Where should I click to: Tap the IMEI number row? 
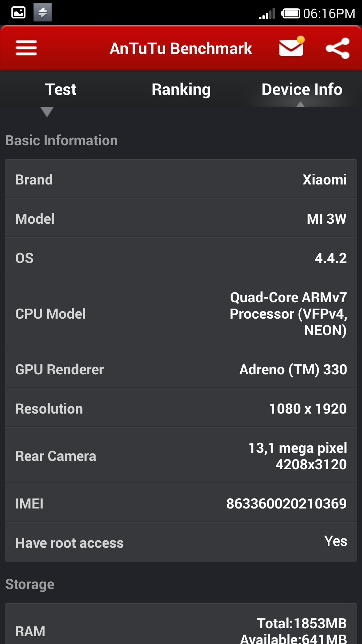click(x=181, y=503)
